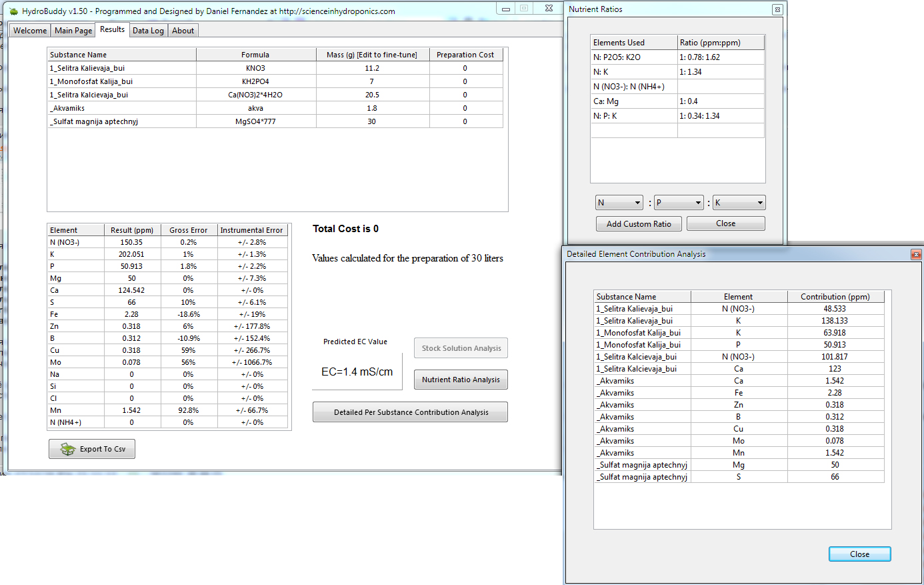
Task: Select the N (NO3-): N (NH4+) ratio row
Action: click(x=677, y=87)
